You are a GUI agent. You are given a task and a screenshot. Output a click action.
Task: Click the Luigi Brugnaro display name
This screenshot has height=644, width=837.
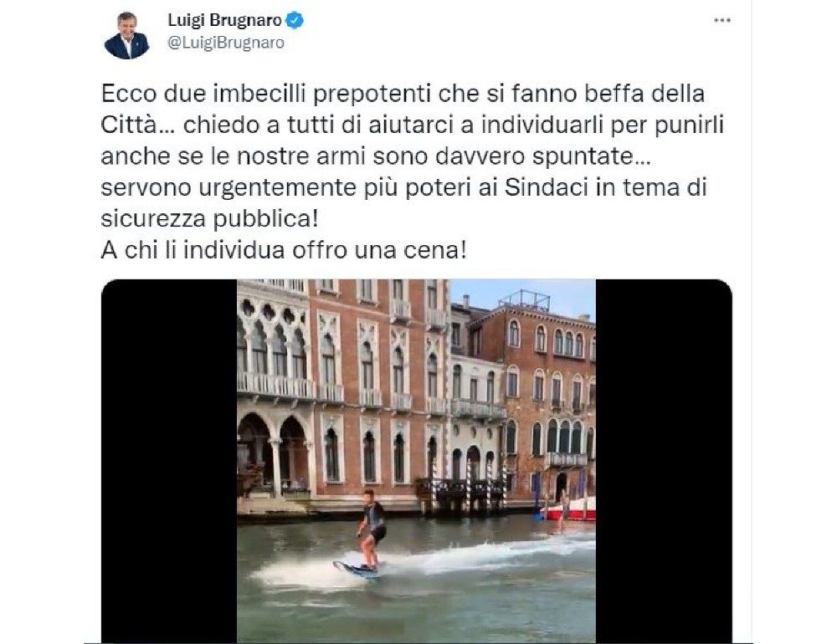(224, 20)
